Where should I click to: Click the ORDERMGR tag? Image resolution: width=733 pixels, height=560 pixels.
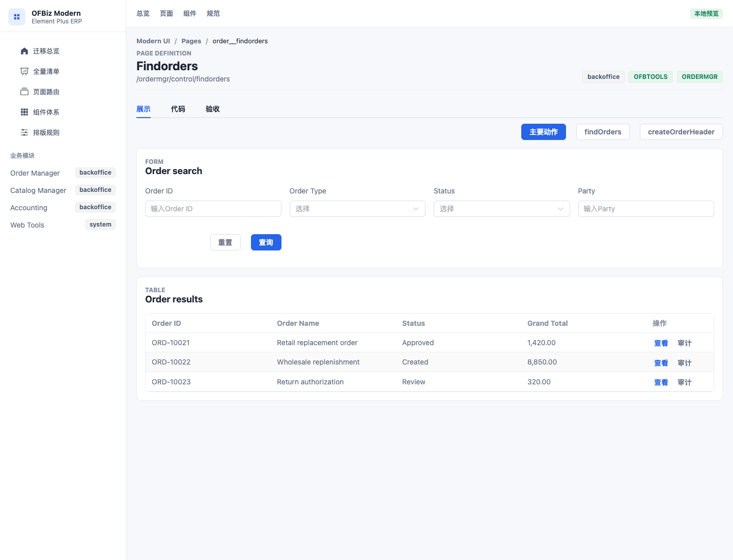pos(700,77)
